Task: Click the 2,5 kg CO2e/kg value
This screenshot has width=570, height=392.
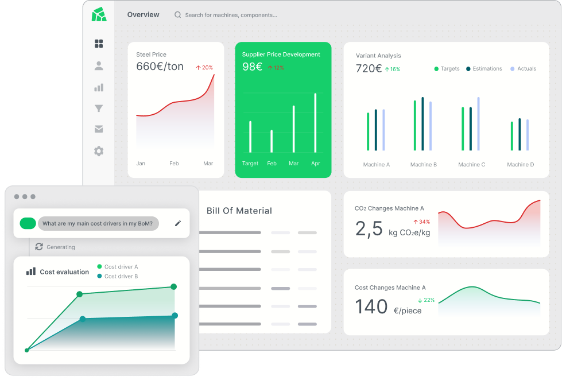Action: [x=392, y=229]
